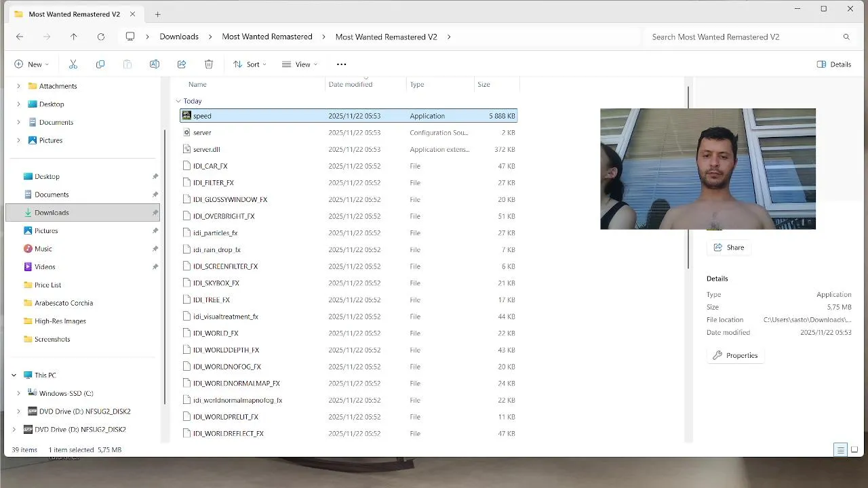Click the file list vertical scrollbar
This screenshot has width=868, height=488.
point(688,176)
